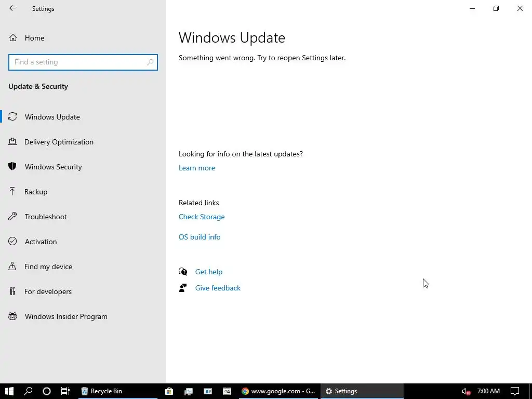Click the Give feedback person icon
This screenshot has height=399, width=532.
183,288
